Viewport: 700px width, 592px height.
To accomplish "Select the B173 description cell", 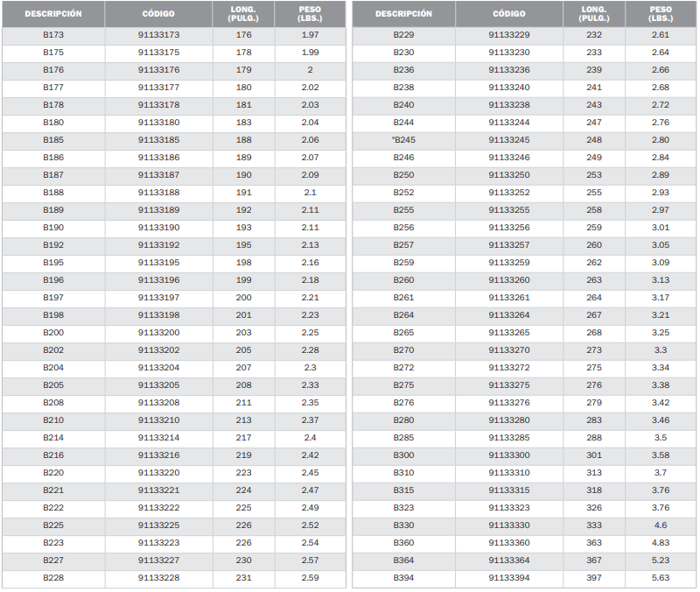I will pyautogui.click(x=53, y=35).
